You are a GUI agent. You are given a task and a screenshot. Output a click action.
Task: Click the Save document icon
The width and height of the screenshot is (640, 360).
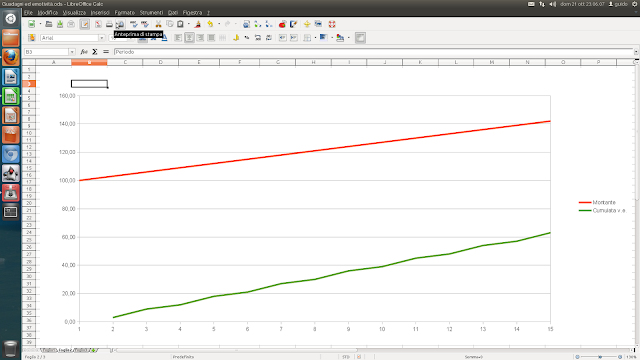60,24
